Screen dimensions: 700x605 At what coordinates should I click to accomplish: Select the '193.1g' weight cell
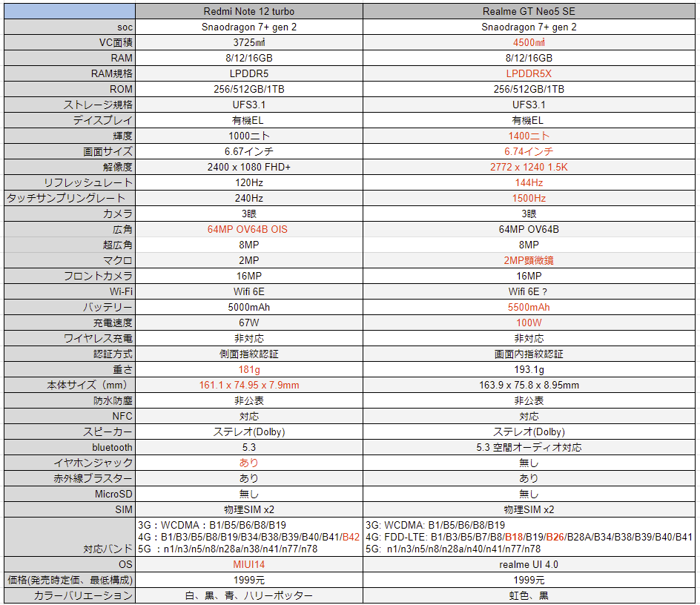point(529,369)
